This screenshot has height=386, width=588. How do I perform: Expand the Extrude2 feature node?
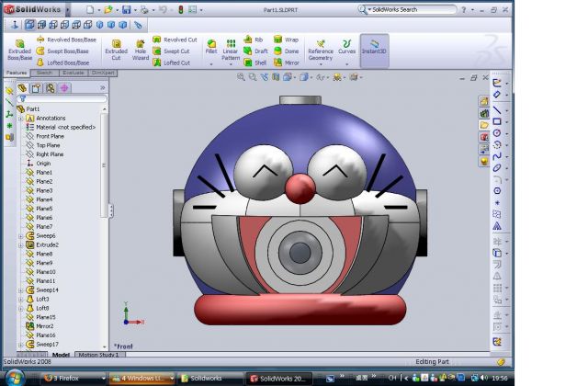[21, 245]
